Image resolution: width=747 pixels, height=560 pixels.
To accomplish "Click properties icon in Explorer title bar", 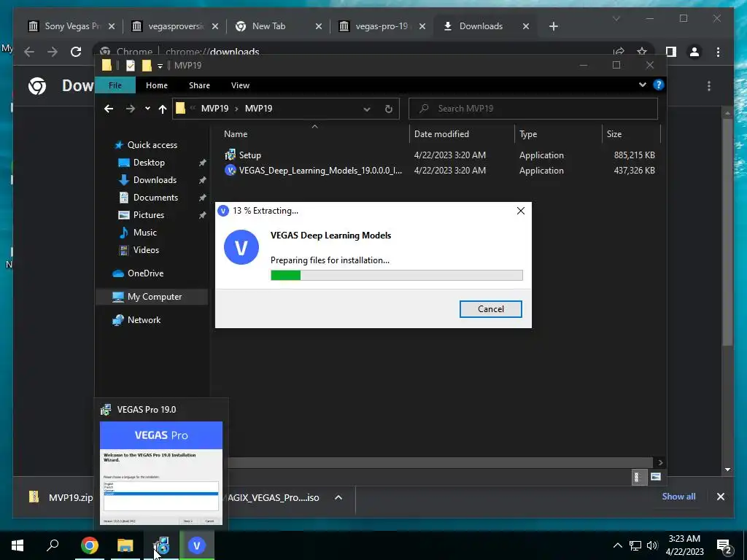I will (130, 65).
